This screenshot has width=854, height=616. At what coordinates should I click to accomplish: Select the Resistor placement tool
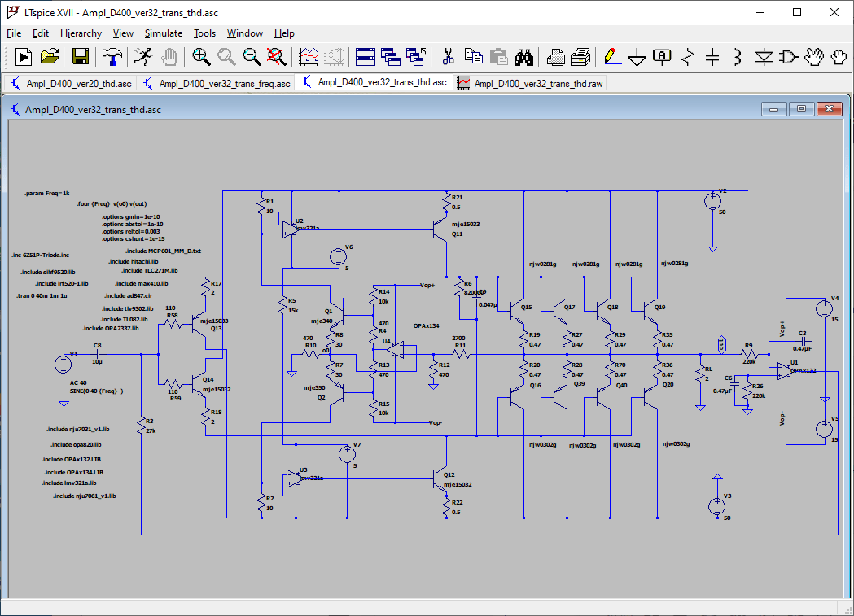pyautogui.click(x=688, y=57)
